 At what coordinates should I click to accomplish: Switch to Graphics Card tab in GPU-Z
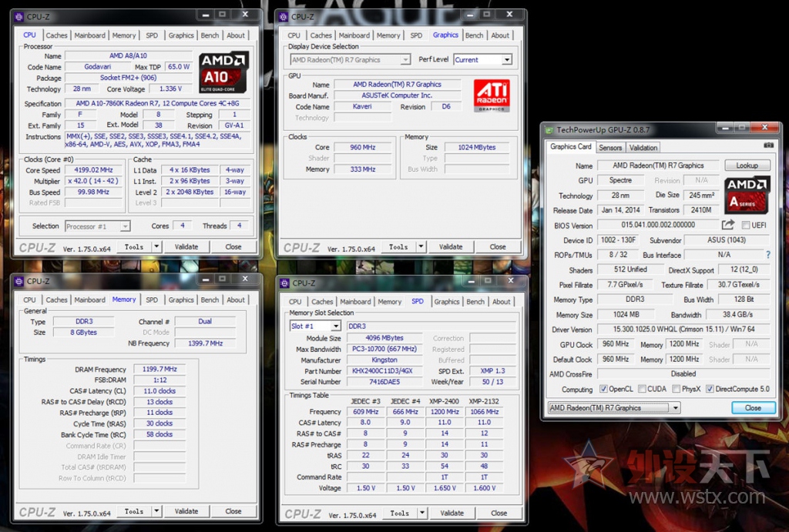point(571,146)
